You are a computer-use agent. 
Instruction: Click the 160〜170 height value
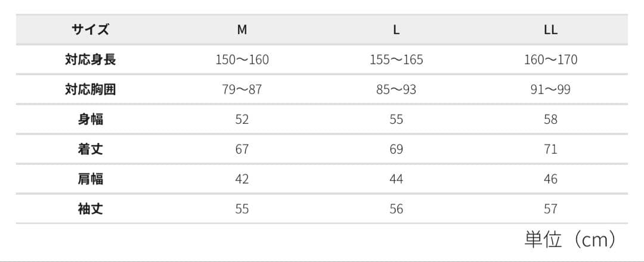click(x=550, y=60)
